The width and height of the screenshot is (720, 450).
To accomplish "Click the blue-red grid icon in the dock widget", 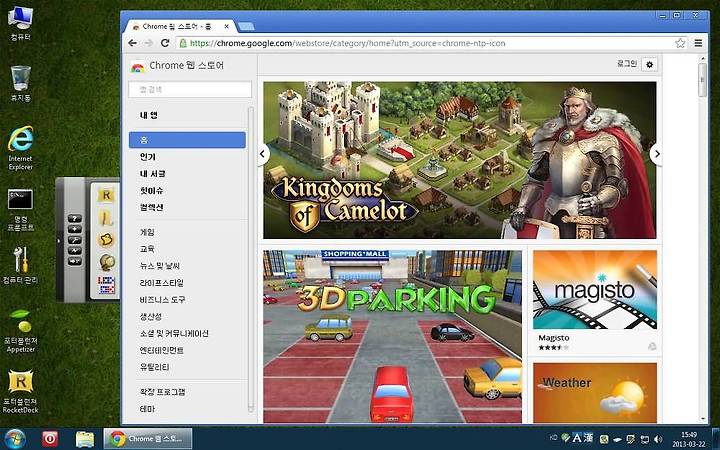I will (x=106, y=285).
